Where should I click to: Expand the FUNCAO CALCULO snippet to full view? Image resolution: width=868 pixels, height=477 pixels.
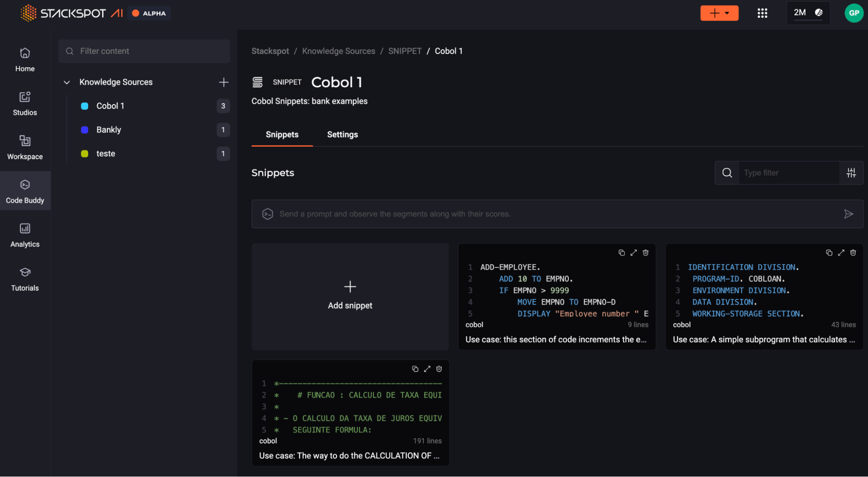(427, 369)
